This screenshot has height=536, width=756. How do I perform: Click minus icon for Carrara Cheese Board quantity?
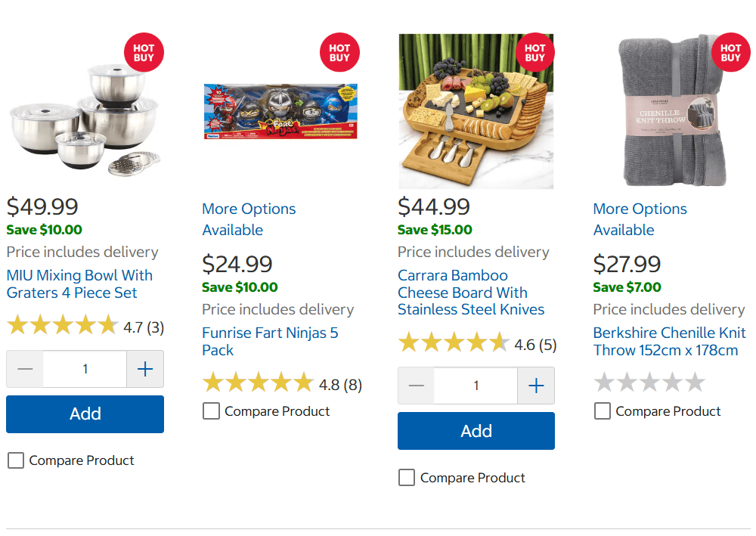click(x=416, y=386)
